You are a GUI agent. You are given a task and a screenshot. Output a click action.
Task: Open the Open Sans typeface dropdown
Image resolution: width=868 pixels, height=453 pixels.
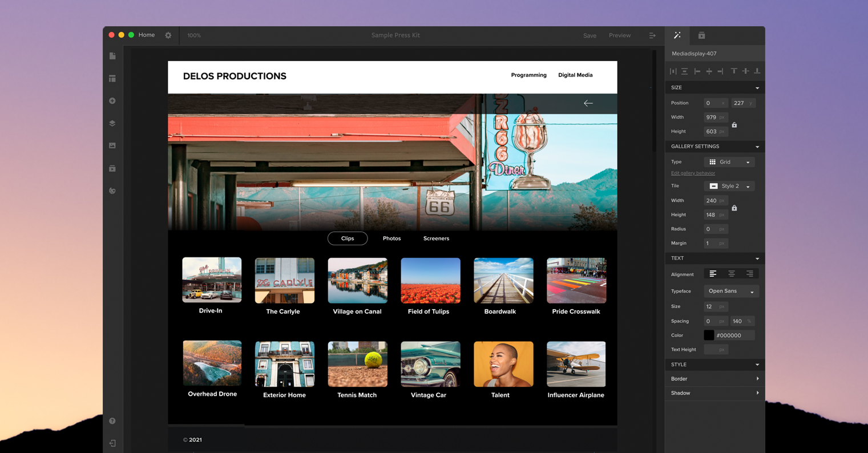coord(731,291)
